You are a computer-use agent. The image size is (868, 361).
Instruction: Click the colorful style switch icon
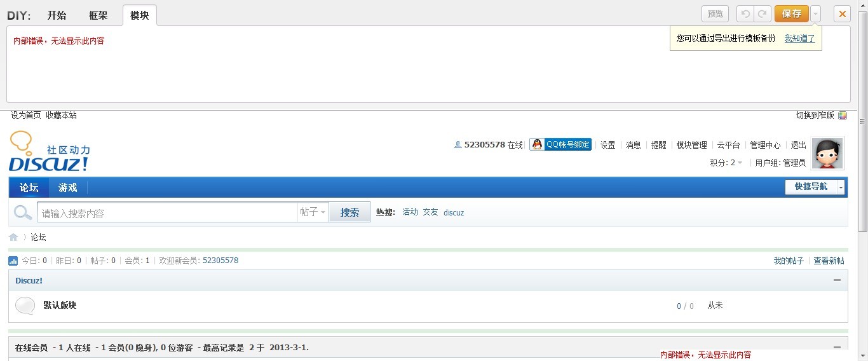pos(843,116)
